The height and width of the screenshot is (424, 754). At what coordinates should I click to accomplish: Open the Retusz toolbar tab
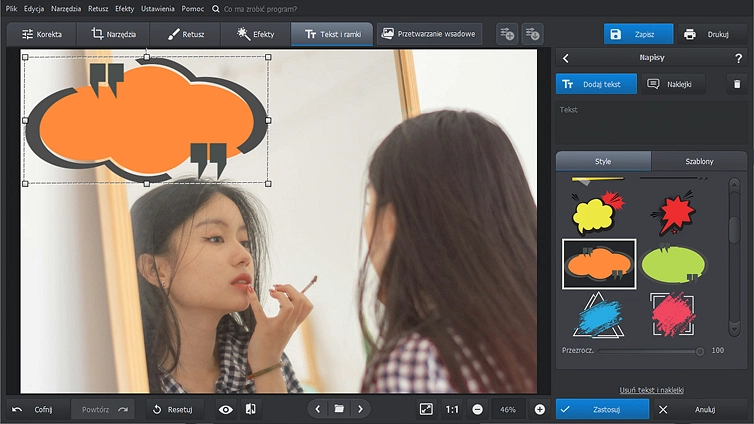click(x=187, y=34)
